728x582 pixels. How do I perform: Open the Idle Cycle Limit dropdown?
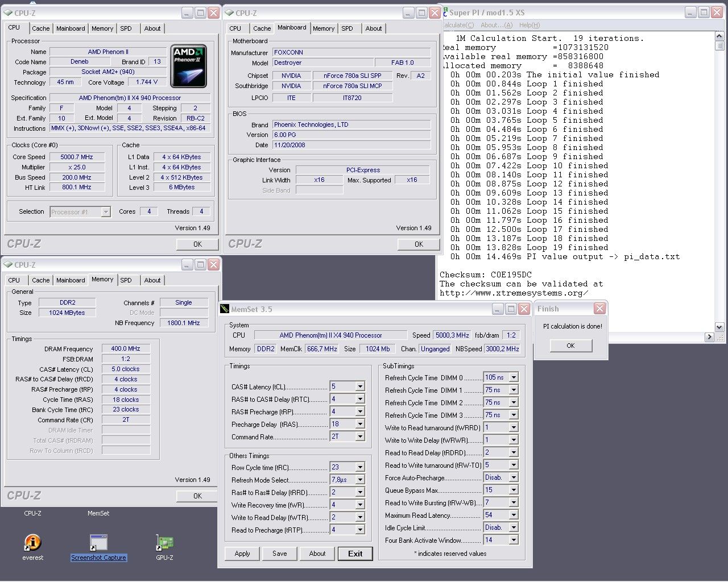[x=513, y=527]
